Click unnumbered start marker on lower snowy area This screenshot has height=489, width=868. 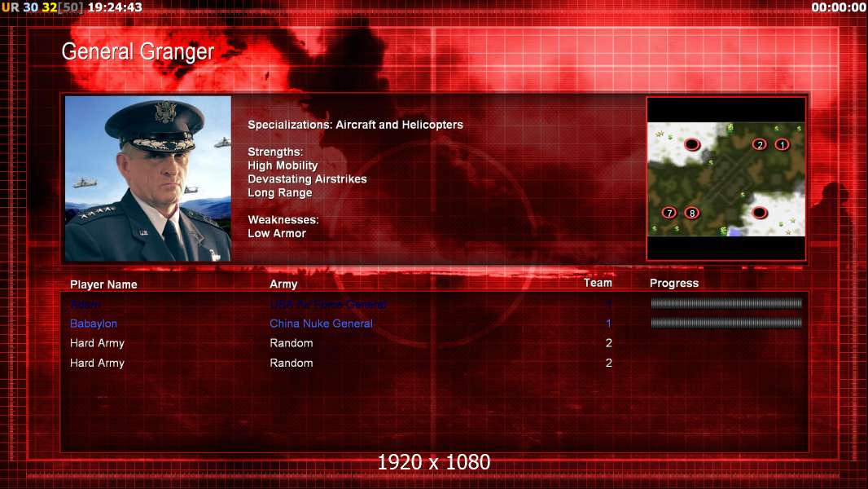pyautogui.click(x=760, y=212)
